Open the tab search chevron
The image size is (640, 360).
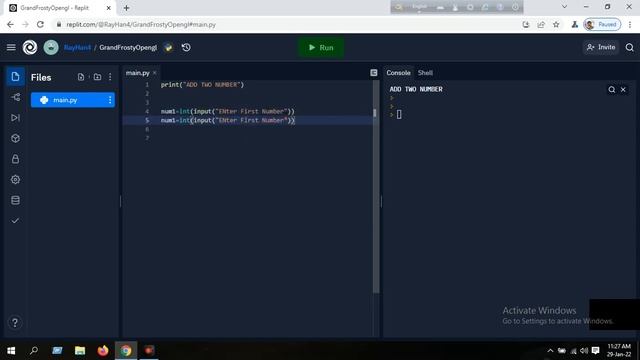point(564,7)
